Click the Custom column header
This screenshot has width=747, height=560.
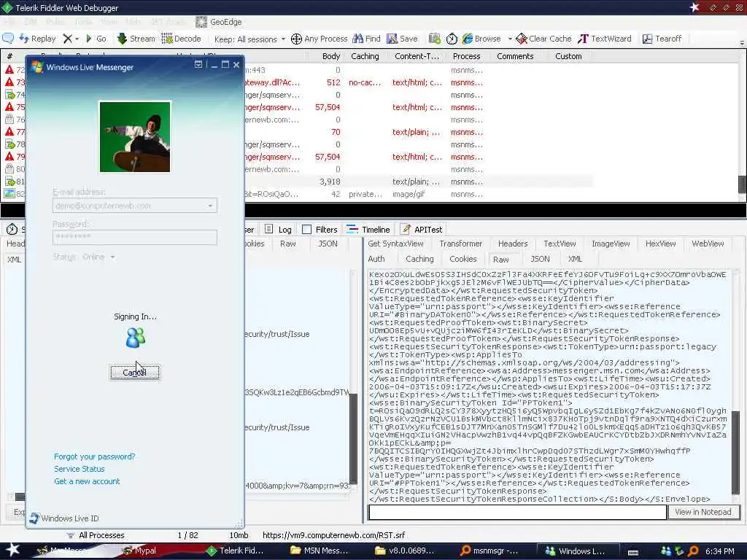point(568,56)
